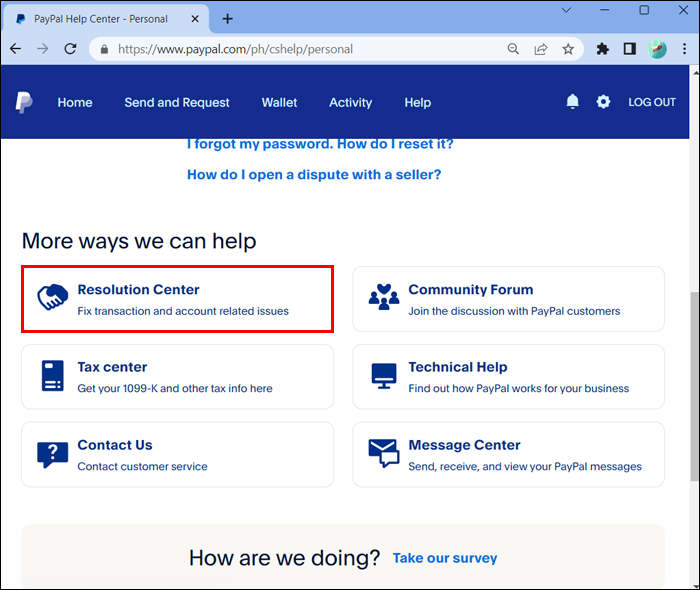The width and height of the screenshot is (700, 590).
Task: Click the Message Center envelope icon
Action: [383, 454]
